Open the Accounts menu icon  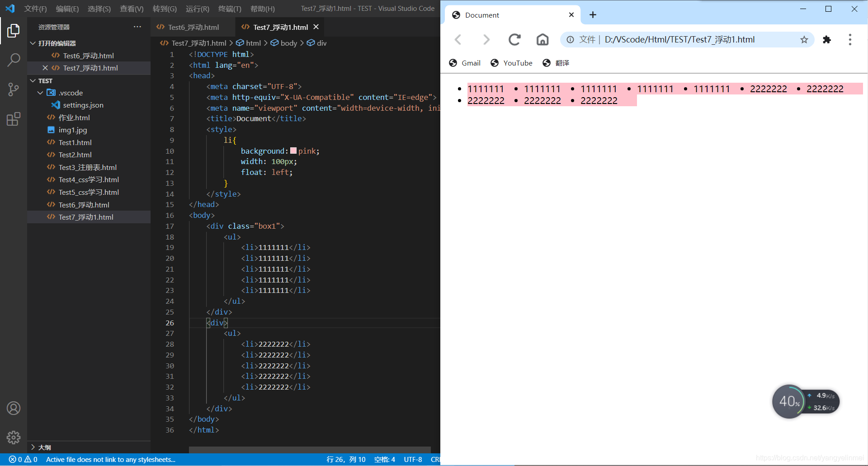pyautogui.click(x=14, y=408)
